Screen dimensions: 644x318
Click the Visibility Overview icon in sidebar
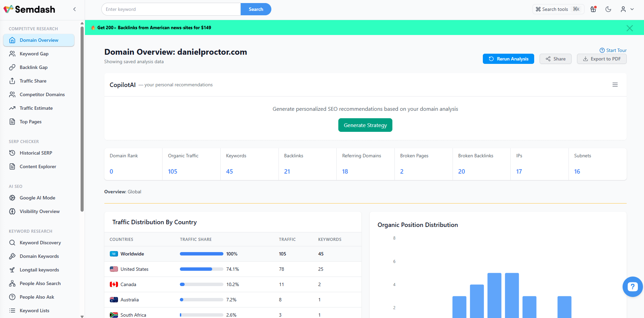(x=12, y=211)
